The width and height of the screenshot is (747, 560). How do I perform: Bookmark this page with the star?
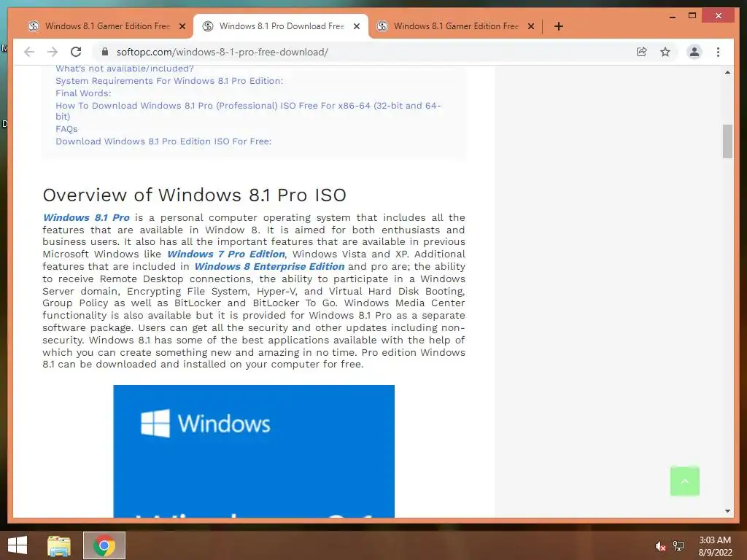[665, 52]
